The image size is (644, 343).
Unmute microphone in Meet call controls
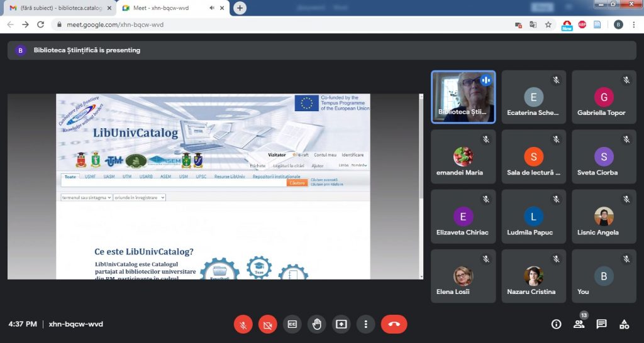point(243,324)
